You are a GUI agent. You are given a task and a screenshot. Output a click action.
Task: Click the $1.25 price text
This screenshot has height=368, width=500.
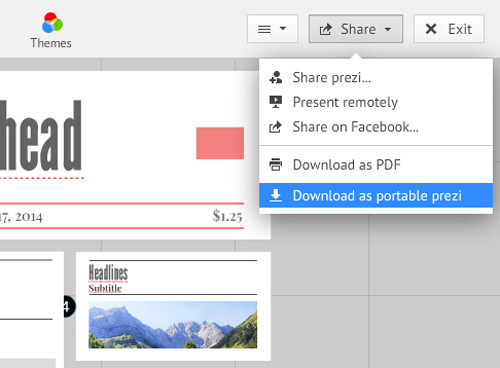point(228,216)
